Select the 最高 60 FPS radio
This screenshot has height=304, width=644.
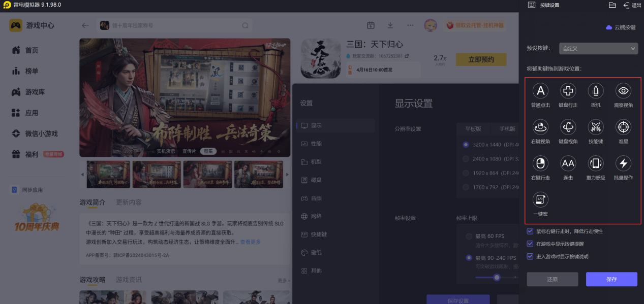(x=468, y=237)
